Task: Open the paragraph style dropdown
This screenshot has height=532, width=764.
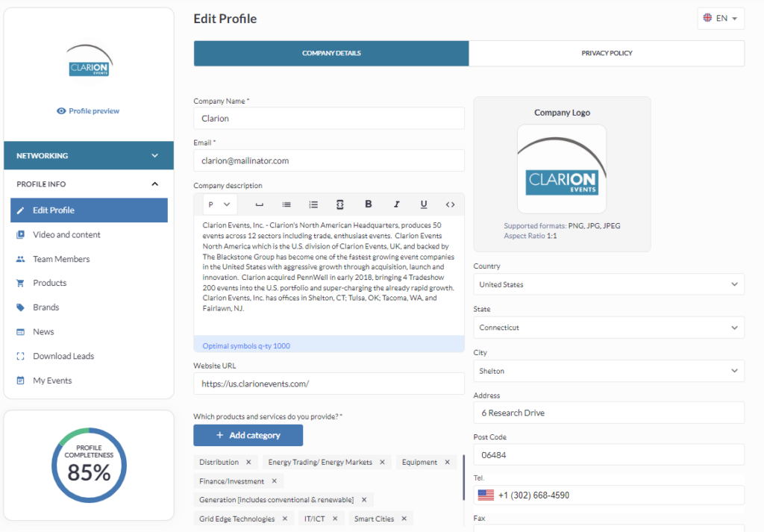Action: (x=220, y=204)
